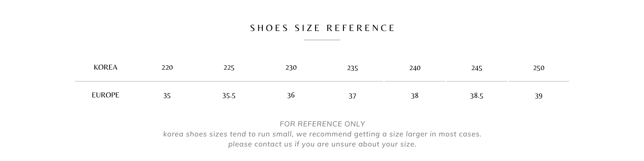Select the KOREA row label
This screenshot has width=644, height=161.
(105, 67)
